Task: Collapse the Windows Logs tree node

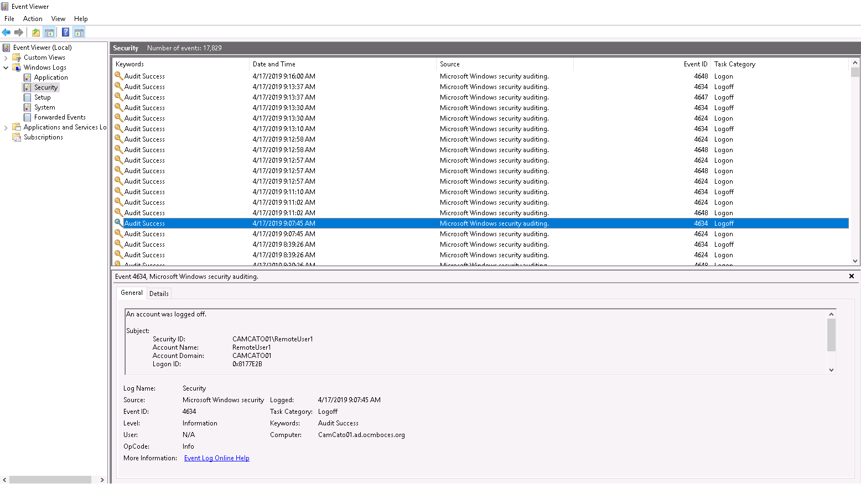Action: tap(6, 67)
